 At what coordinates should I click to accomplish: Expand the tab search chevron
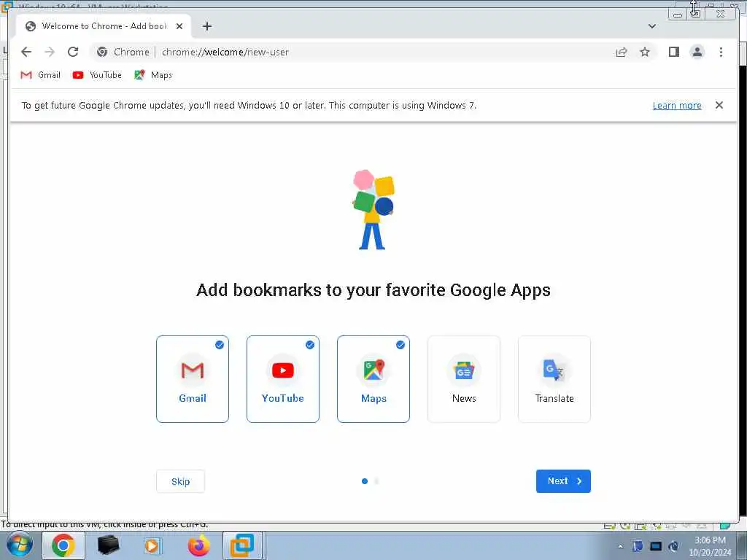(652, 26)
